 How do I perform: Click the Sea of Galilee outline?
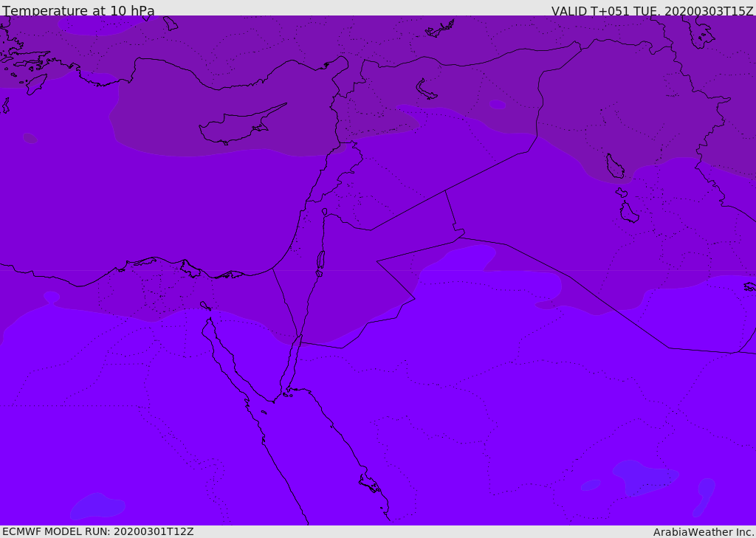click(325, 212)
